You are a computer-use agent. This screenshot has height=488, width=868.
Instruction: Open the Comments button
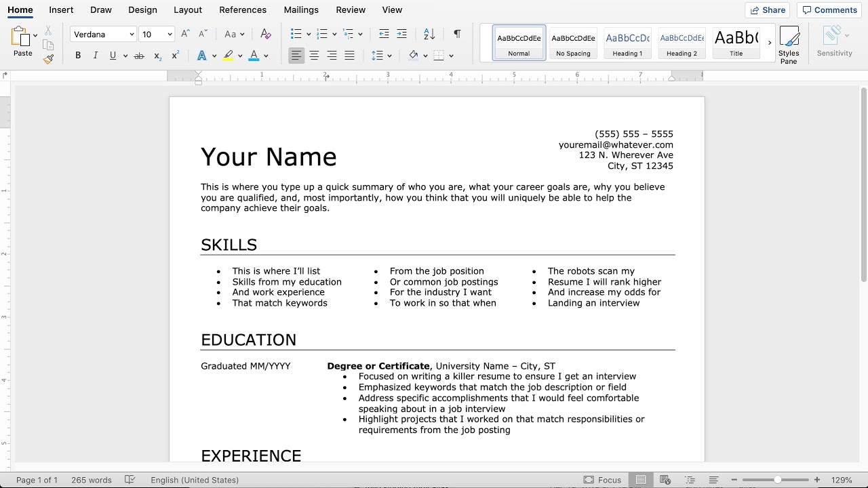pos(830,10)
